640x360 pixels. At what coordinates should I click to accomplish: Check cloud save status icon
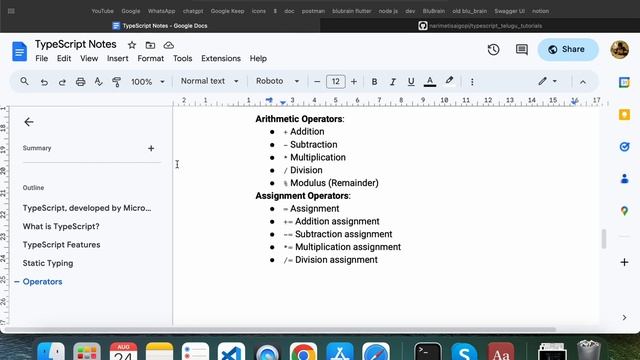point(169,45)
